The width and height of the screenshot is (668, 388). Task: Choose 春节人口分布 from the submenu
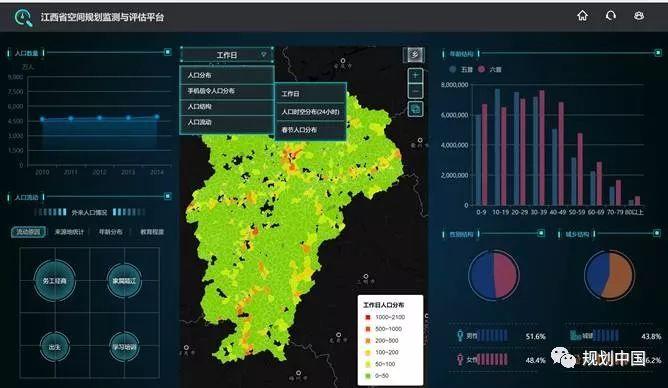coord(310,130)
